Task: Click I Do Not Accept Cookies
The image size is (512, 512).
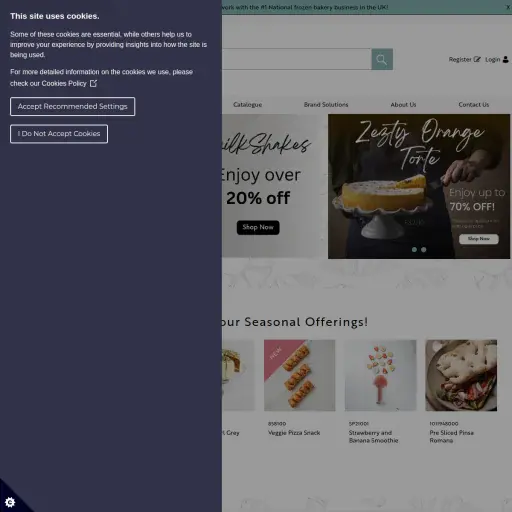Action: coord(59,134)
